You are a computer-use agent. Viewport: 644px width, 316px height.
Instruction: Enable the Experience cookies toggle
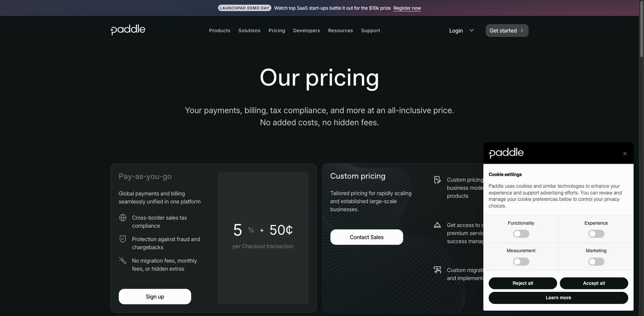(x=596, y=233)
